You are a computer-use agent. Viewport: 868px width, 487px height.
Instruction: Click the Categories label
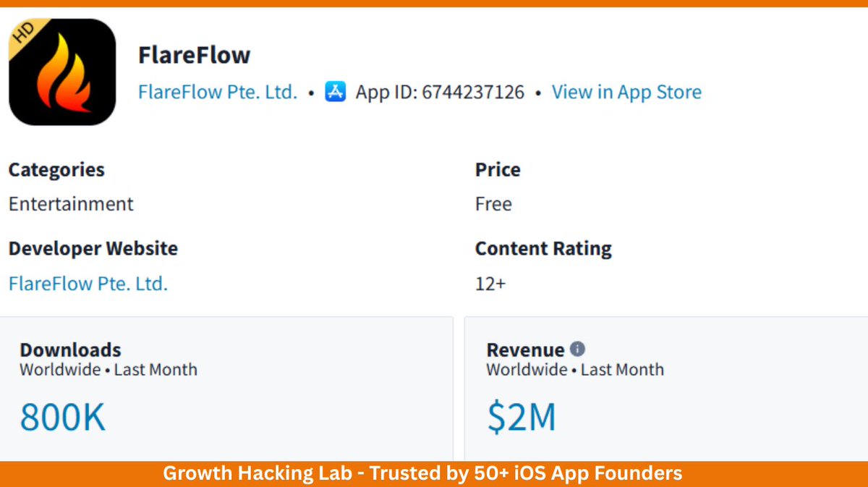[56, 170]
